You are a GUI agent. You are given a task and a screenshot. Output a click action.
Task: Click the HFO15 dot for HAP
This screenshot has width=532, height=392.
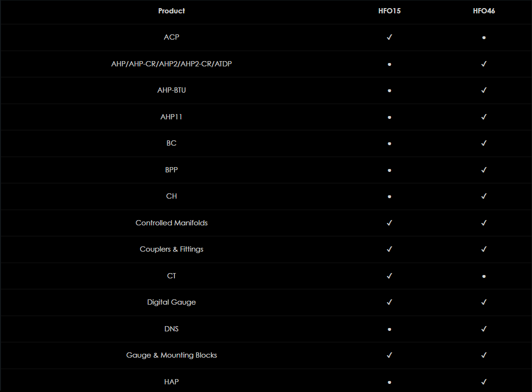click(x=389, y=382)
